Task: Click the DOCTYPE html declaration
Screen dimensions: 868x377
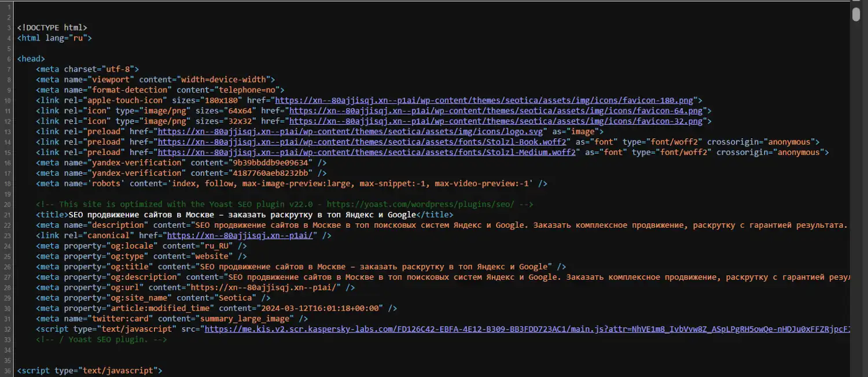Action: [x=52, y=27]
